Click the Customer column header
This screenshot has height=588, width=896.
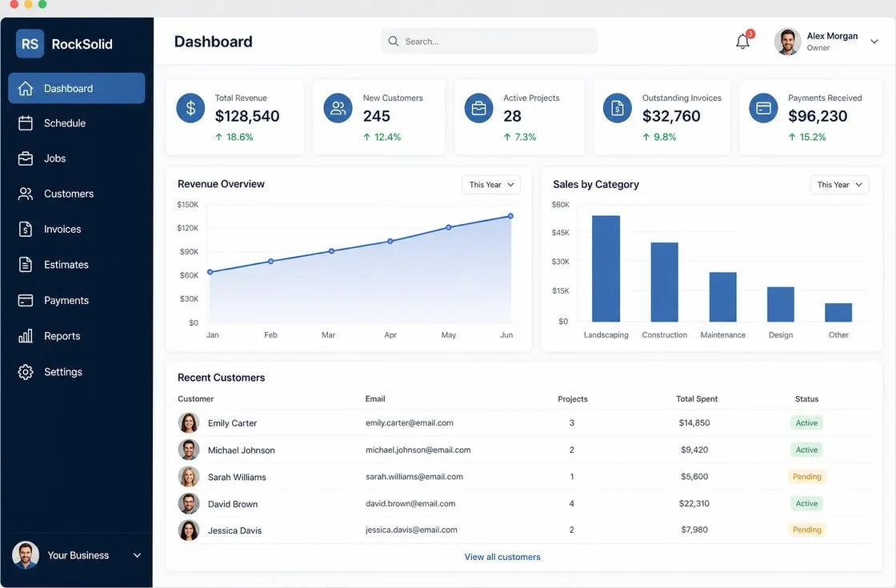click(x=195, y=399)
